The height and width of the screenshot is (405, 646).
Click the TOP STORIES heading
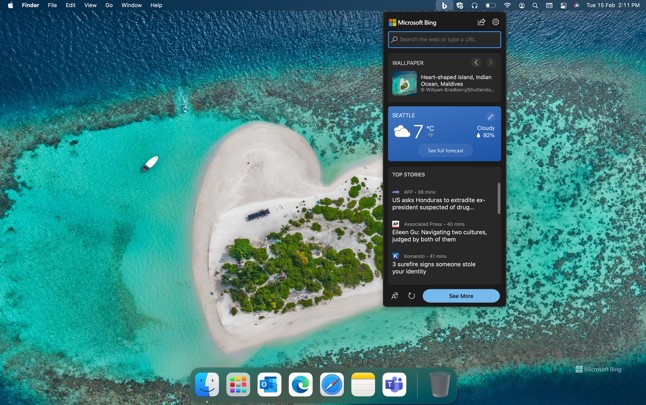point(408,175)
